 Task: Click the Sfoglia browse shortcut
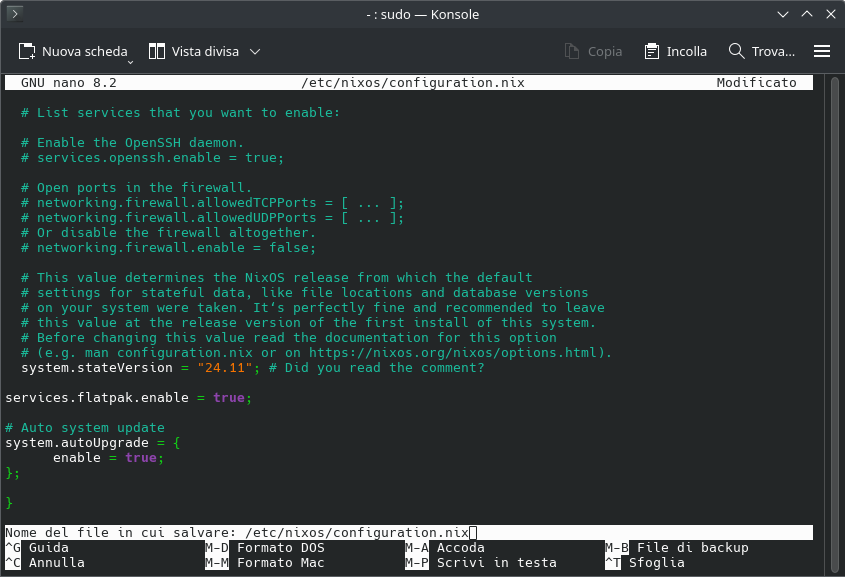point(656,563)
